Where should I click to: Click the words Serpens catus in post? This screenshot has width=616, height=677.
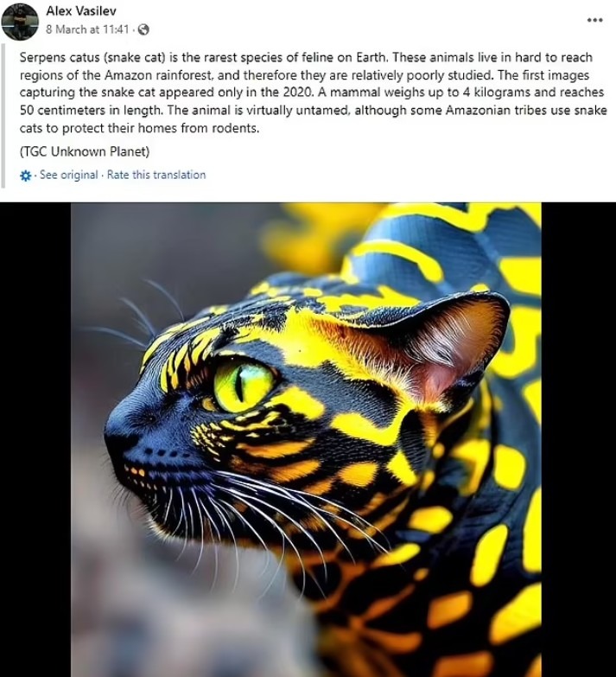[x=58, y=57]
